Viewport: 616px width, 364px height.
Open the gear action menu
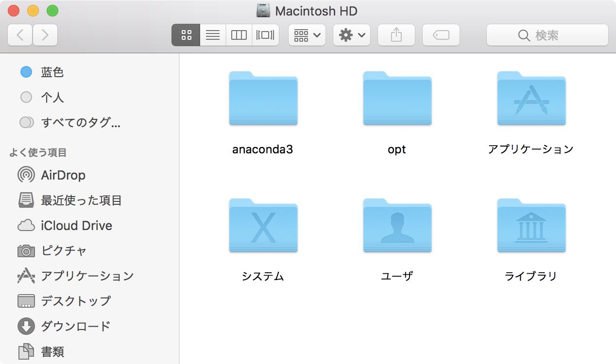[352, 35]
